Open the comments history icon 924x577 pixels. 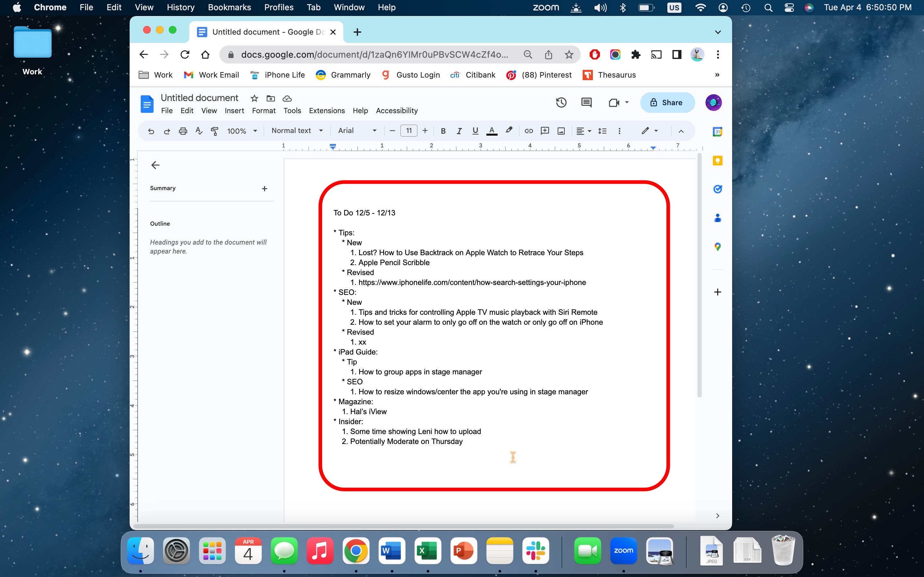[x=586, y=102]
